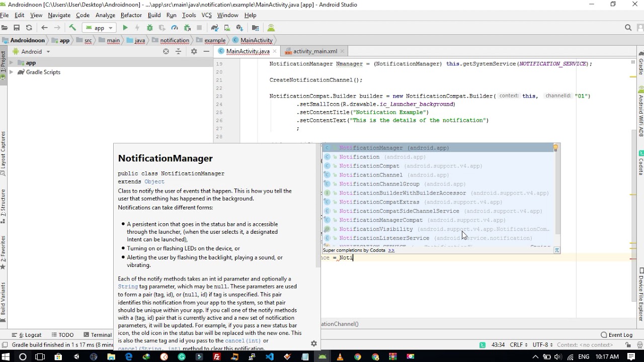Switch to the activity_main.xml tab

315,51
